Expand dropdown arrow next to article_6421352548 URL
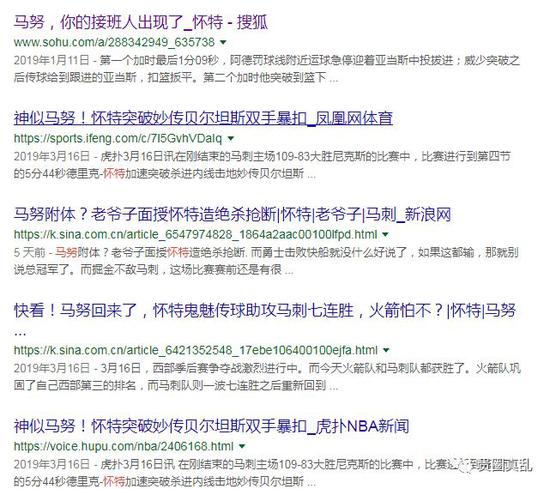The image size is (550, 489). 386,350
